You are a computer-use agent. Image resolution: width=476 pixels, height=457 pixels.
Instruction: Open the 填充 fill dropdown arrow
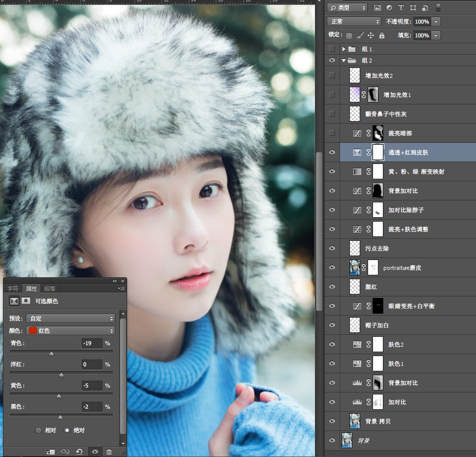tap(436, 35)
